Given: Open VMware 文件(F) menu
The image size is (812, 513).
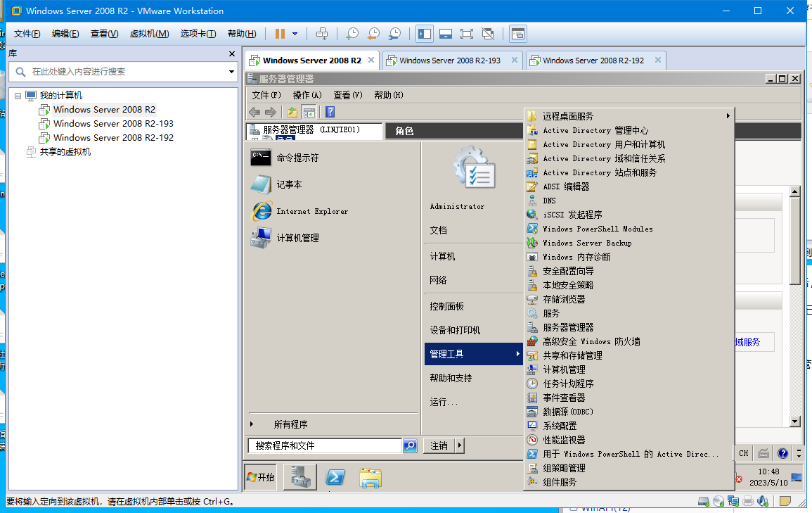Looking at the screenshot, I should point(27,34).
